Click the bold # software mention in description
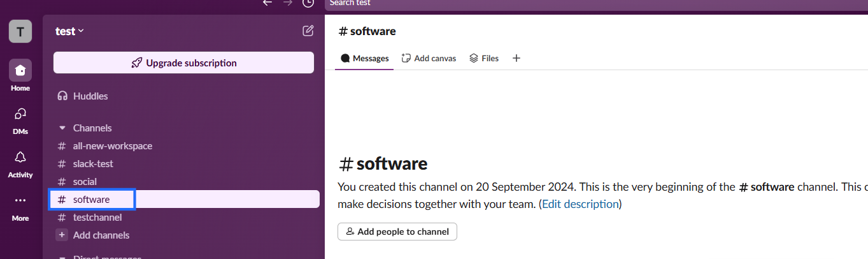The image size is (868, 259). pyautogui.click(x=766, y=188)
